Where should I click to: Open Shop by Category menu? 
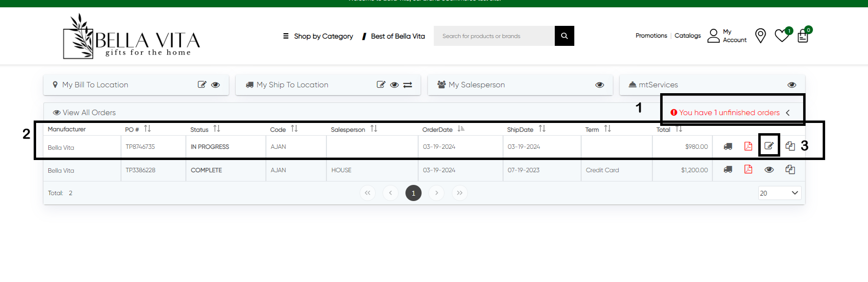318,36
